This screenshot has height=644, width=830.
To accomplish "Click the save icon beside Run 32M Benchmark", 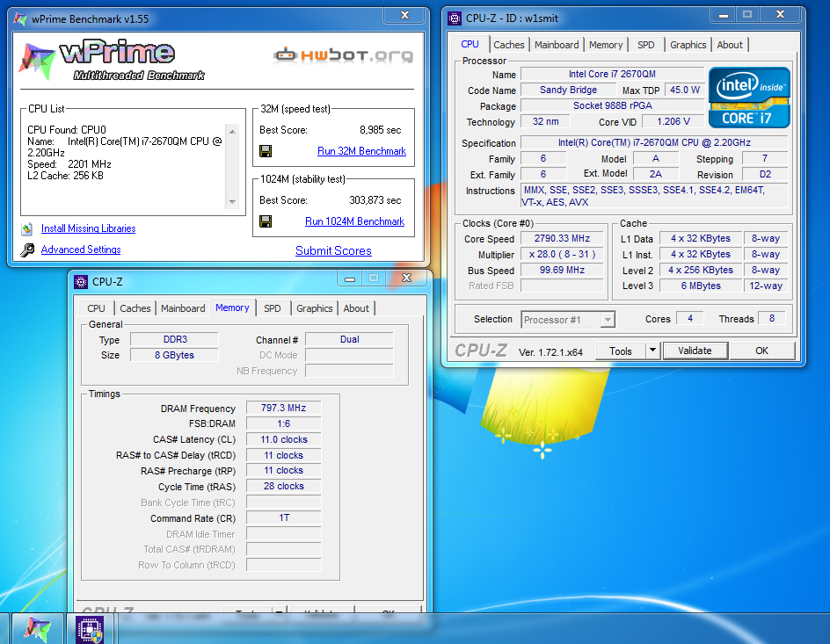I will point(266,151).
